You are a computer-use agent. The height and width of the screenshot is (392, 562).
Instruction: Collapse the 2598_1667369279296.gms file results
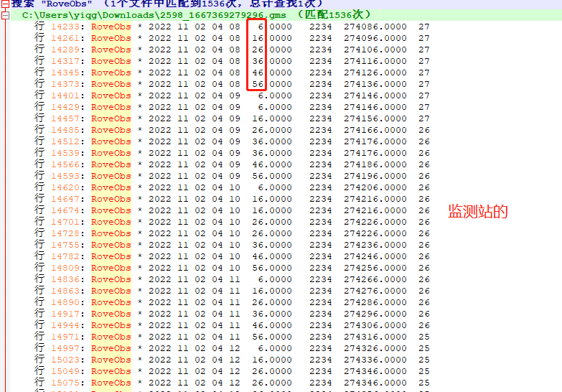5,15
